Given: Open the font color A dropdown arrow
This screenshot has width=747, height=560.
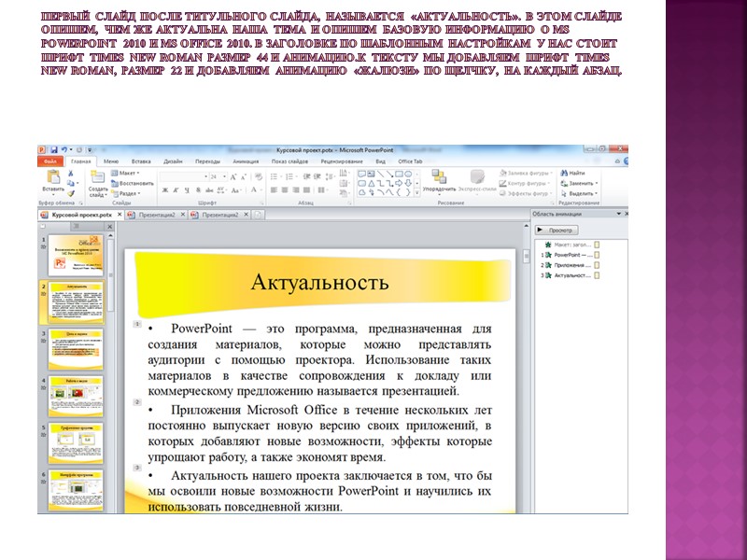Looking at the screenshot, I should click(x=261, y=190).
